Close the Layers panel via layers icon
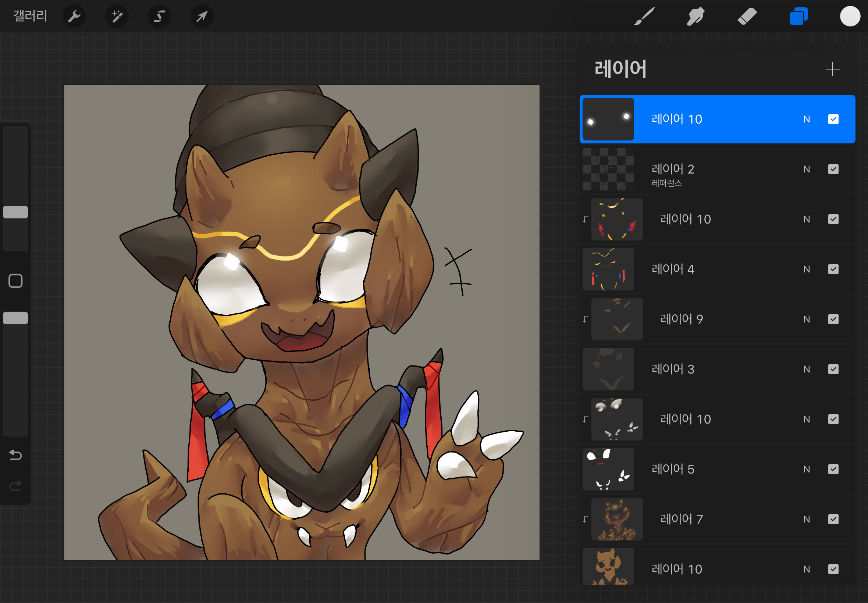This screenshot has height=603, width=868. (x=798, y=16)
